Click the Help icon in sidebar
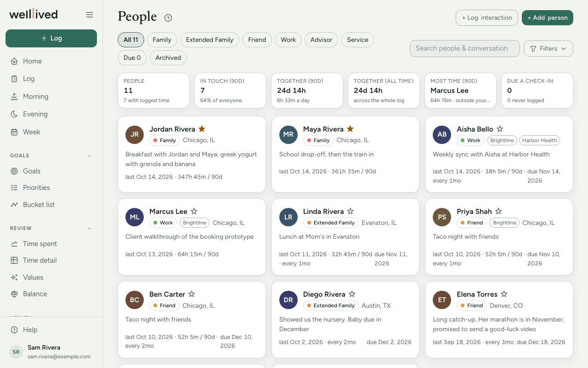 pos(14,330)
